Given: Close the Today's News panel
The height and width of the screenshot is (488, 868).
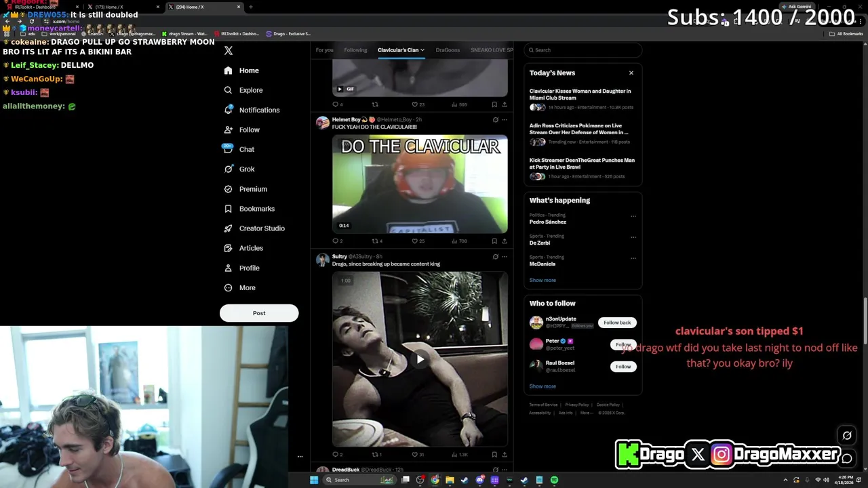Looking at the screenshot, I should click(x=631, y=73).
